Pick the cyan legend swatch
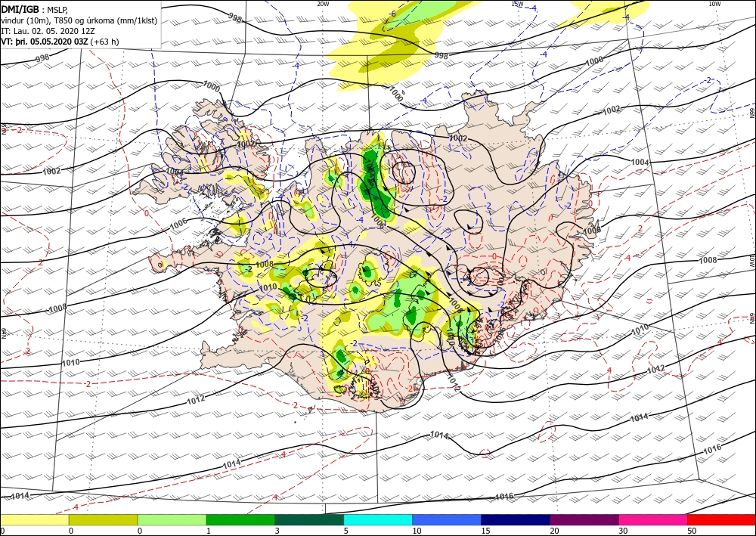 pos(378,519)
